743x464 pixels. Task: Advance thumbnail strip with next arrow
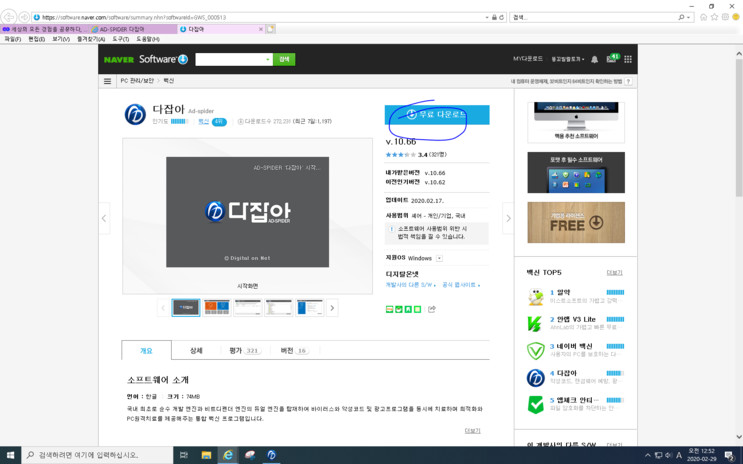pyautogui.click(x=332, y=308)
